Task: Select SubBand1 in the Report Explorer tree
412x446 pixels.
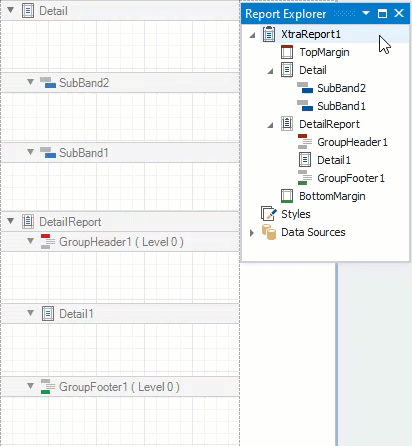Action: click(341, 106)
